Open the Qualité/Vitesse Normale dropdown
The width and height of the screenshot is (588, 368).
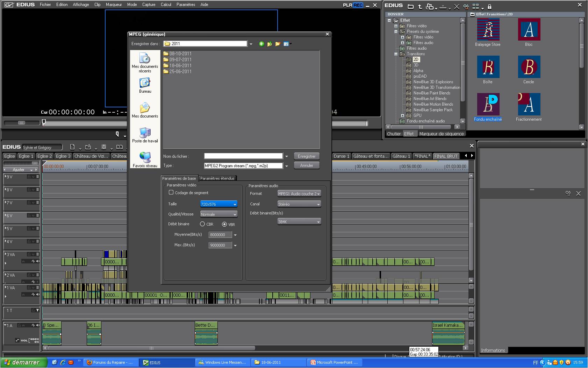tap(219, 214)
